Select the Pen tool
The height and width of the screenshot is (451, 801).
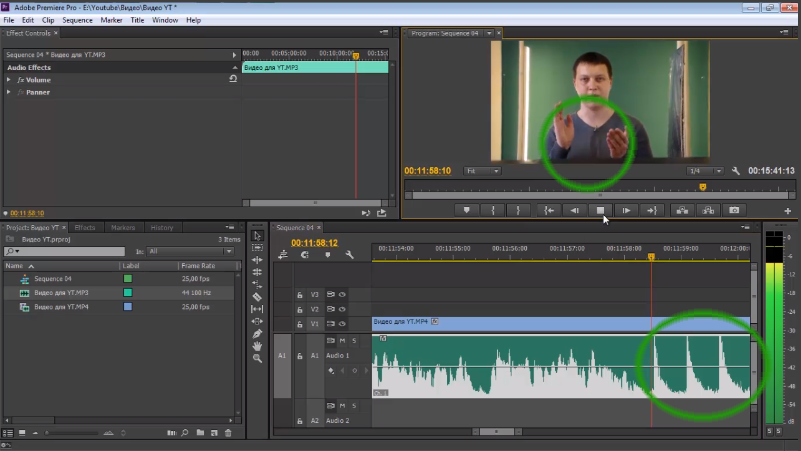[257, 334]
